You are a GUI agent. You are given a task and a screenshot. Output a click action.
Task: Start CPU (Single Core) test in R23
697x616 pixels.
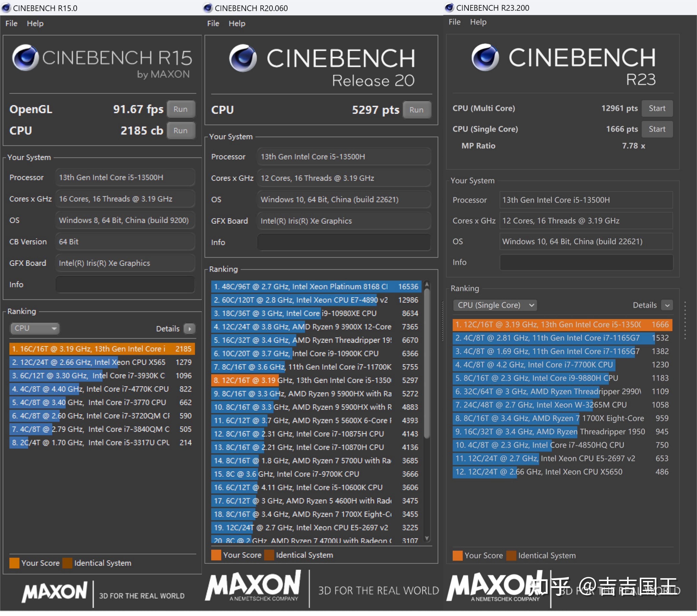(657, 129)
